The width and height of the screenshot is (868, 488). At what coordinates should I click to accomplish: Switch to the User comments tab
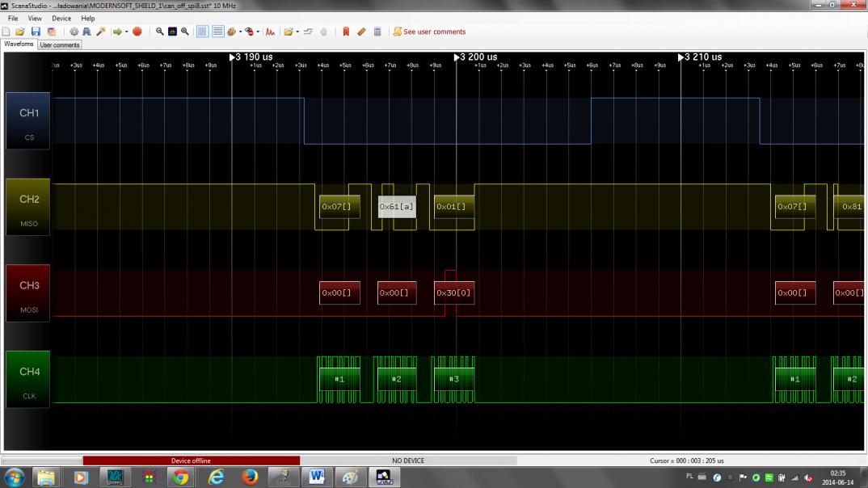60,44
